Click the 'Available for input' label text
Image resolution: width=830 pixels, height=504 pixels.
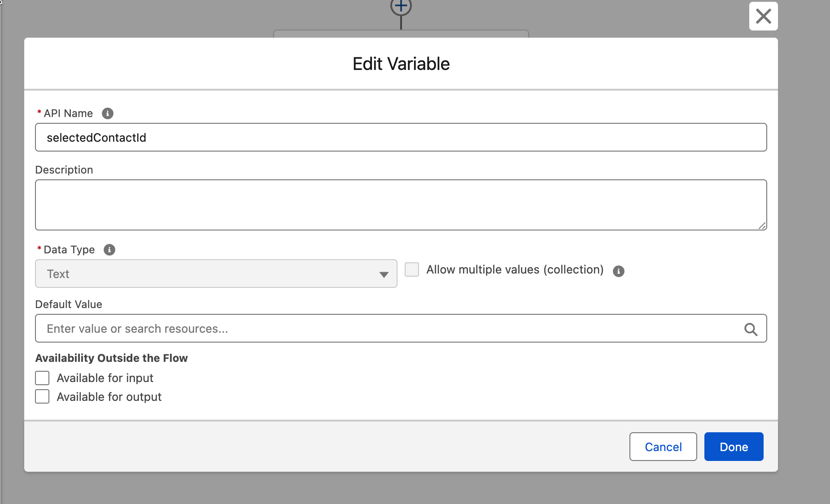pyautogui.click(x=105, y=378)
